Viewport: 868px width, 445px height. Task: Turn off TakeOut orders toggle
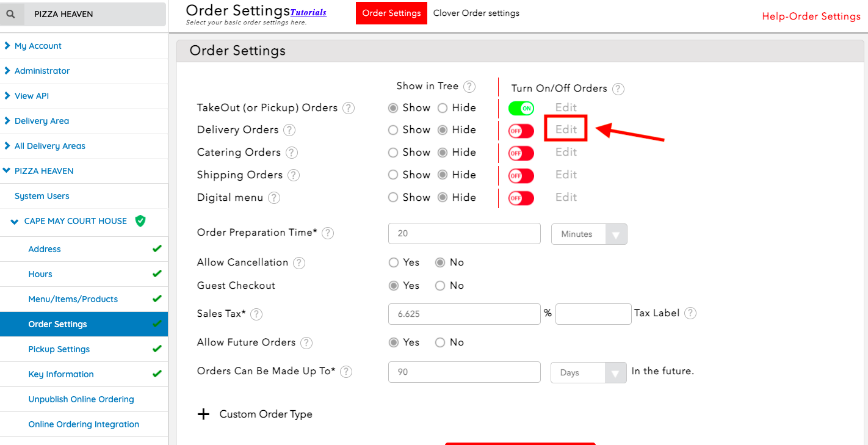(x=521, y=109)
